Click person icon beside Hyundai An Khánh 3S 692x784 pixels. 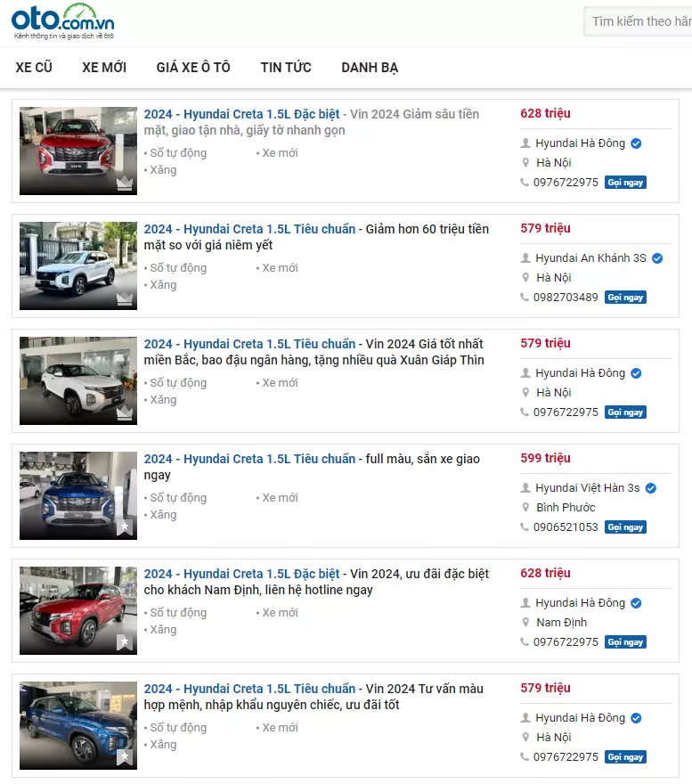click(525, 258)
